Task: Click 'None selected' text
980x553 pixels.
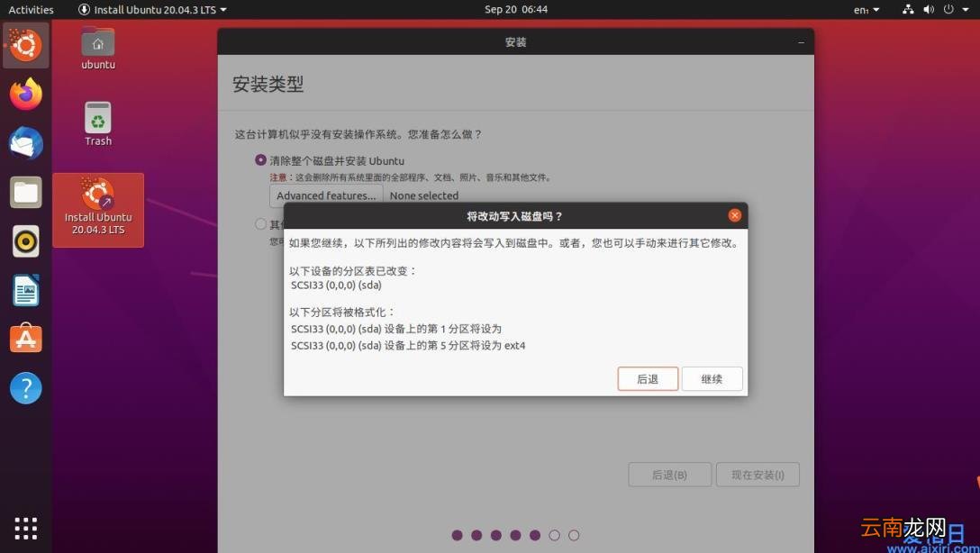Action: click(x=424, y=195)
